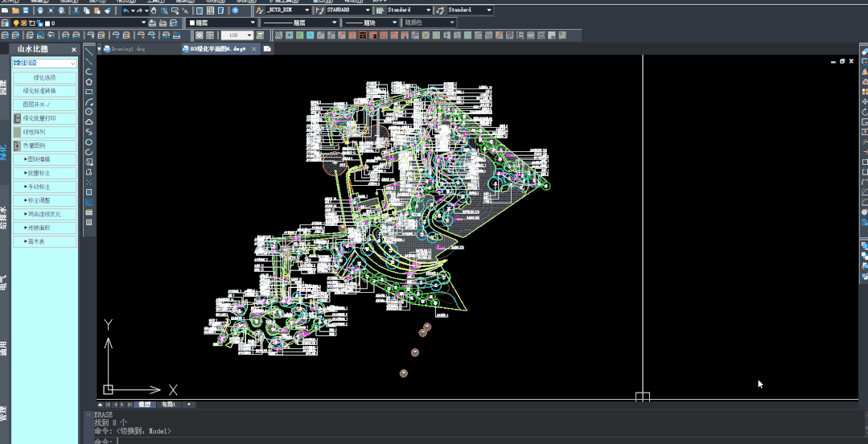Click the white layer color swatch beside 0
Screen dimensions: 868x444
coord(47,23)
